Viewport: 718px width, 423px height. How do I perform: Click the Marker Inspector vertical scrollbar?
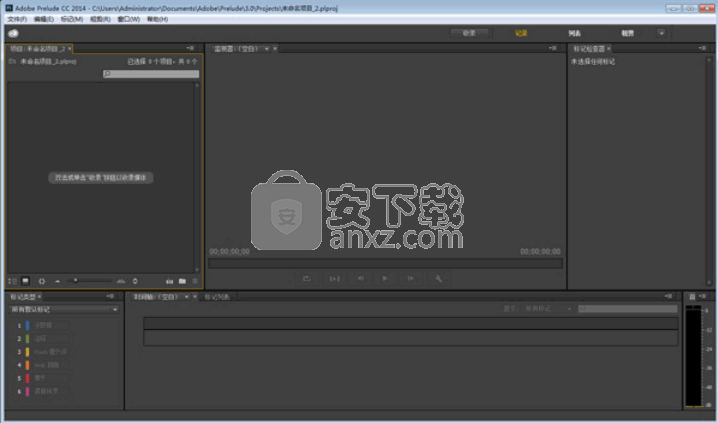point(710,171)
